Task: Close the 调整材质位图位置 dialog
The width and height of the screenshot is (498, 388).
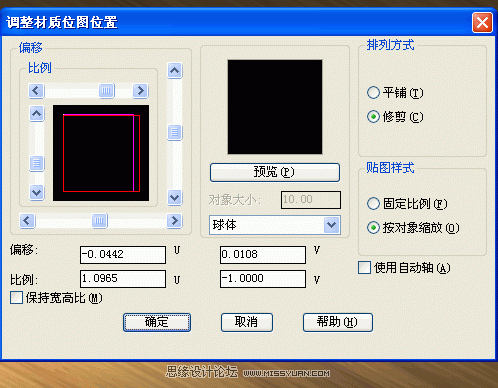Action: click(x=482, y=23)
